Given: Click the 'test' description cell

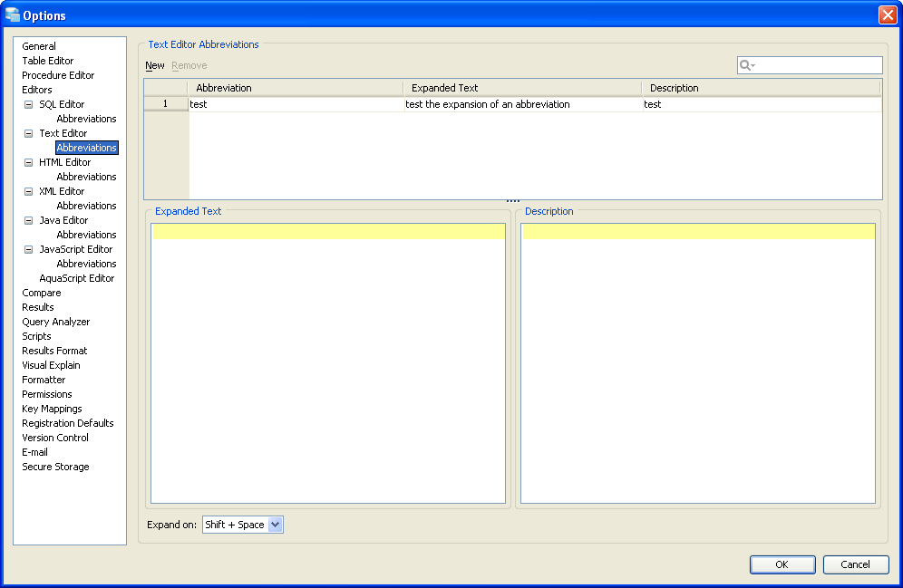Looking at the screenshot, I should coord(762,104).
